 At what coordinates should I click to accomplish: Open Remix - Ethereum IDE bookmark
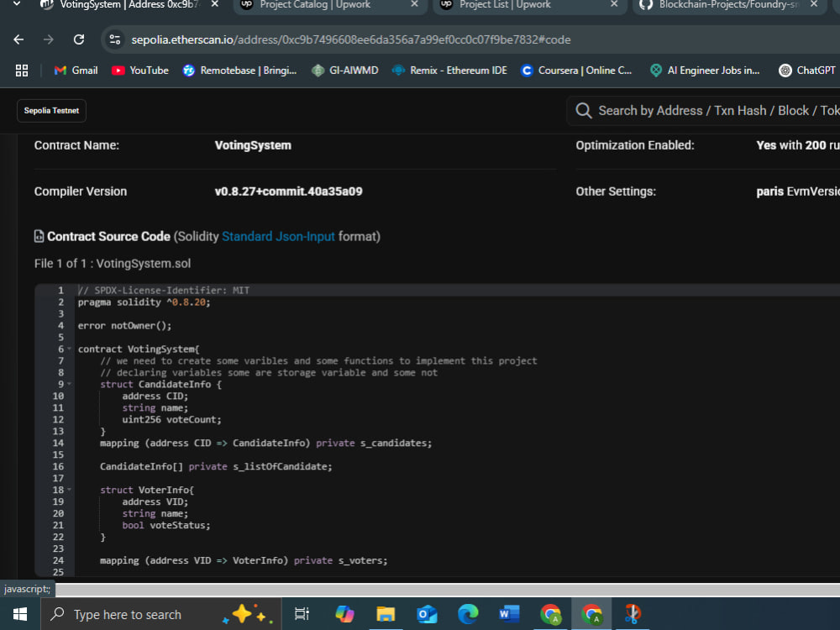coord(449,71)
